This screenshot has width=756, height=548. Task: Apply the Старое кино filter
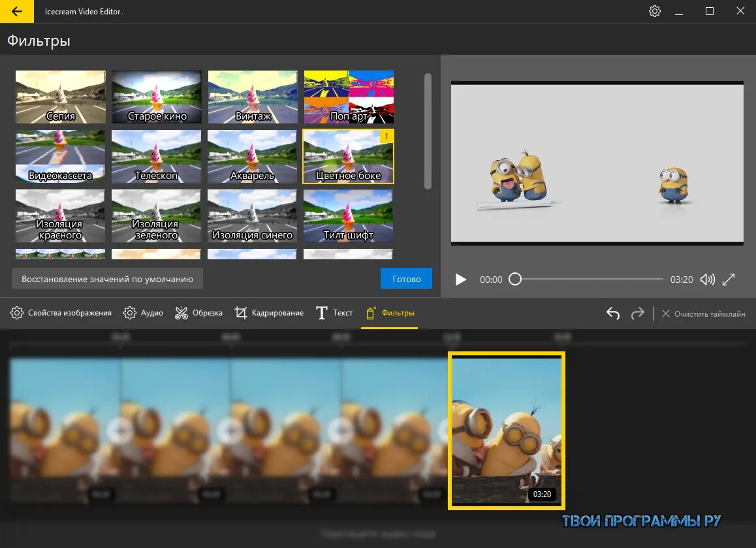pyautogui.click(x=157, y=97)
